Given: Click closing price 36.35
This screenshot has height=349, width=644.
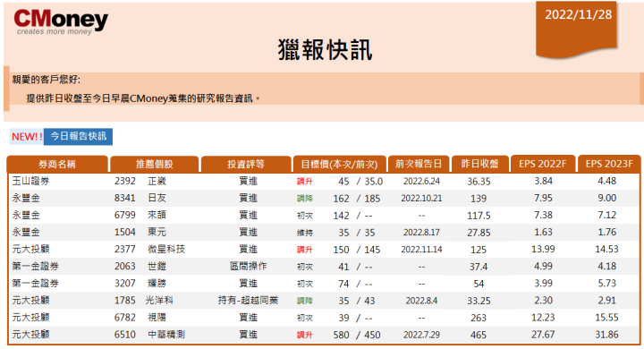Looking at the screenshot, I should pyautogui.click(x=479, y=182).
